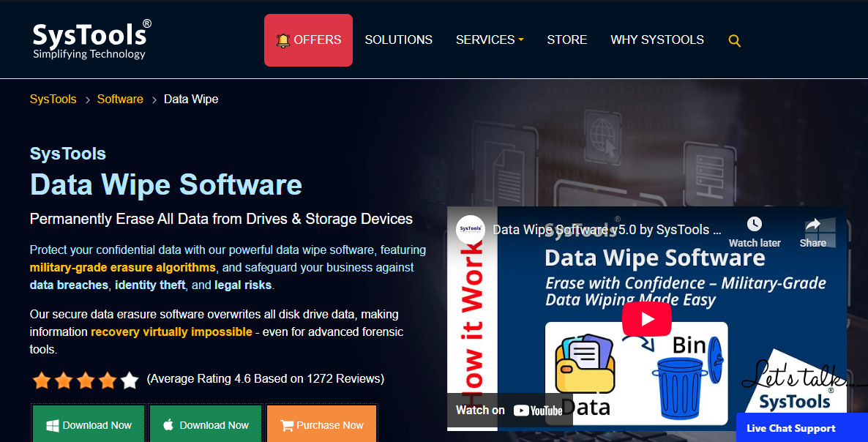The height and width of the screenshot is (442, 868).
Task: Click the SysTools circle logo on the video
Action: (471, 228)
